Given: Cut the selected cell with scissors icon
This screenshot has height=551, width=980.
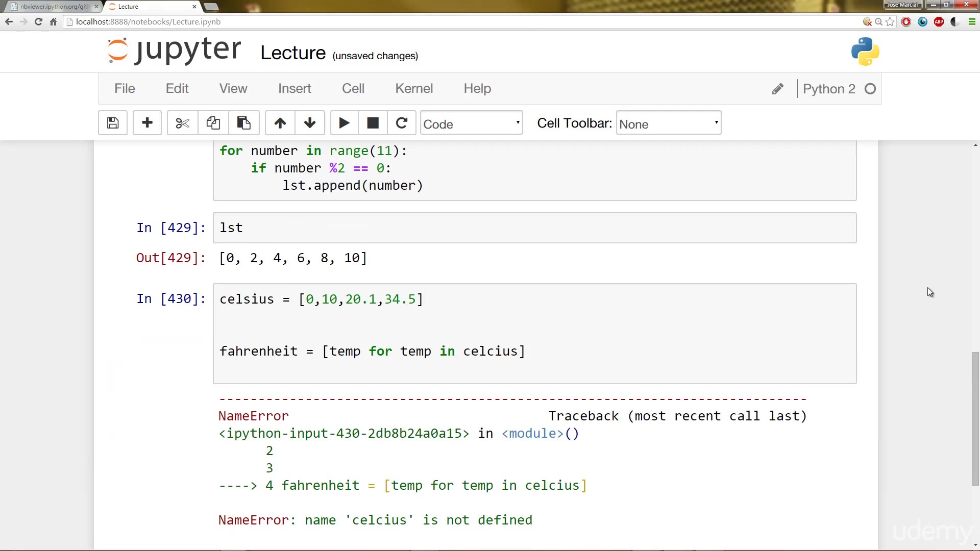Looking at the screenshot, I should tap(182, 122).
